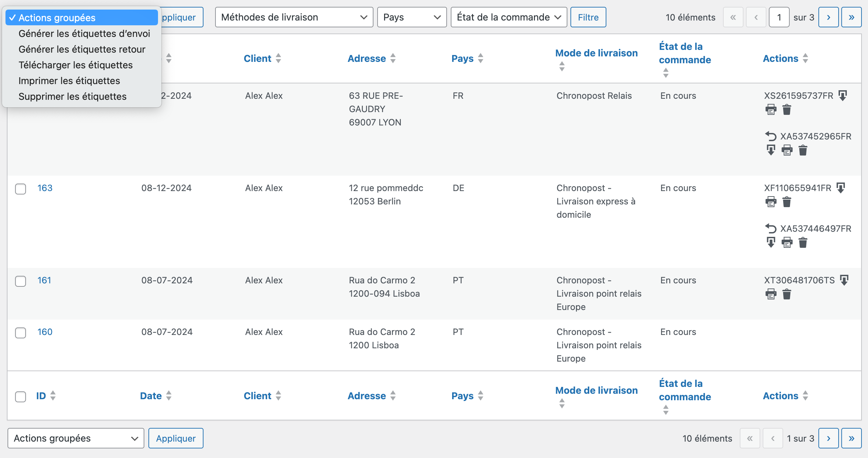This screenshot has width=868, height=458.
Task: Select Supprimer les étiquettes from the menu
Action: [73, 96]
